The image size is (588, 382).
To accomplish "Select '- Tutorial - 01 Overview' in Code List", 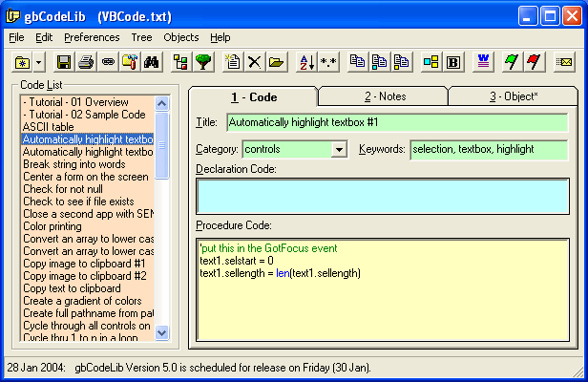I will point(88,102).
